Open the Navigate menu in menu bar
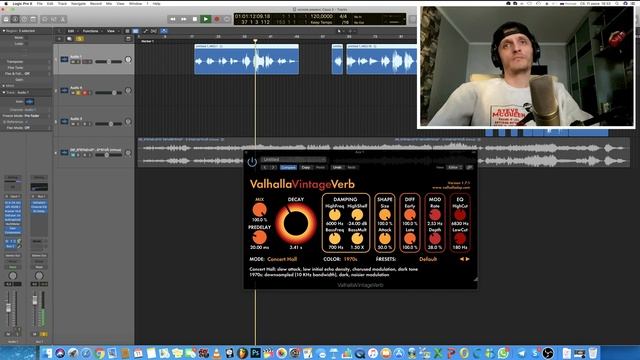640x360 pixels. 78,3
